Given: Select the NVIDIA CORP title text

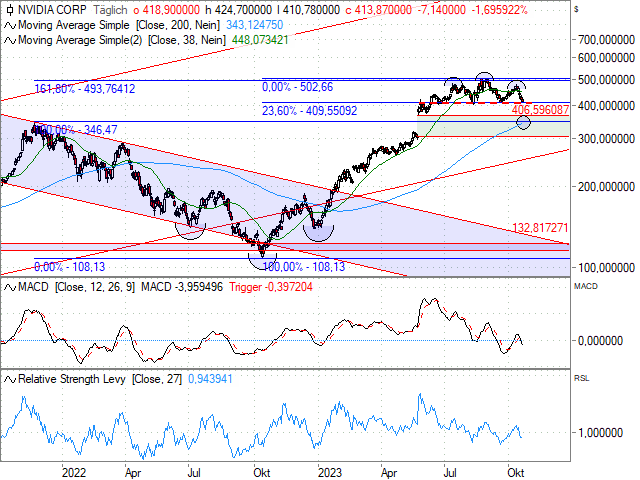Looking at the screenshot, I should 52,9.
